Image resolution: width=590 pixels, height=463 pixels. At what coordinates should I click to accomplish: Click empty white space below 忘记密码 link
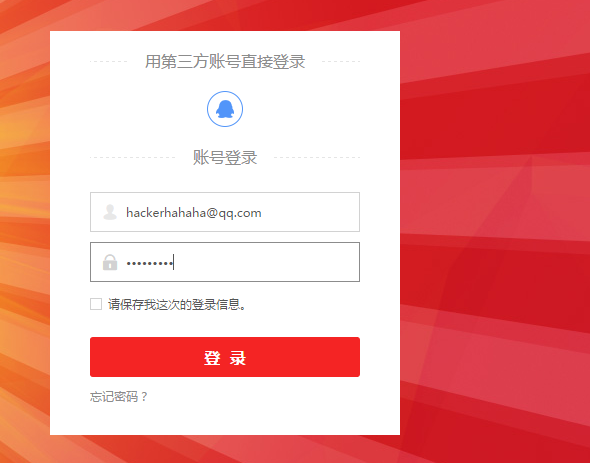(x=225, y=420)
